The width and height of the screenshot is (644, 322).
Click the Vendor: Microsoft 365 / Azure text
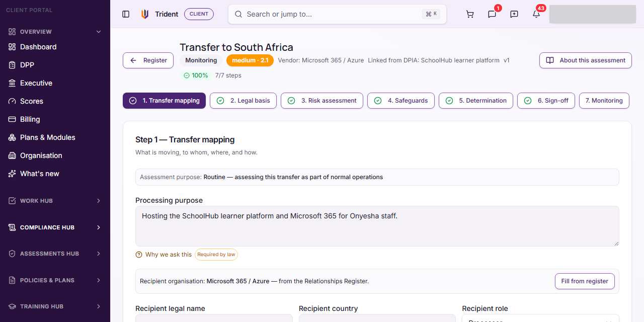tap(321, 60)
